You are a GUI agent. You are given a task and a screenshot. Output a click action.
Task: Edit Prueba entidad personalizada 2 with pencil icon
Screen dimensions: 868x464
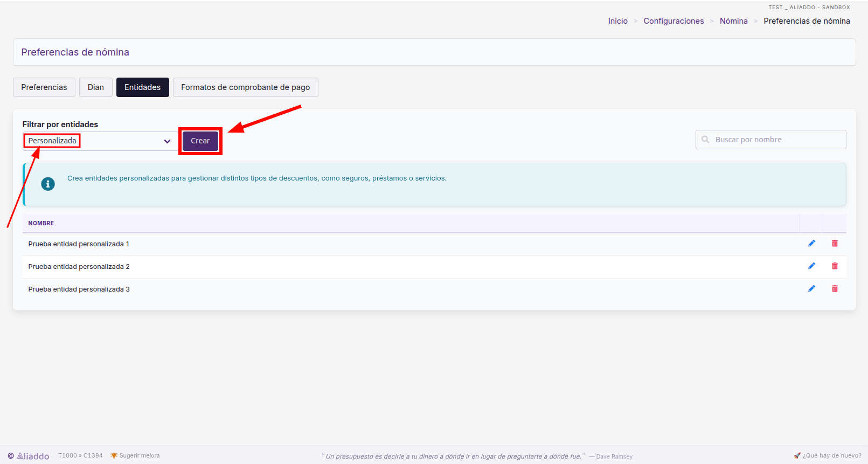(x=811, y=266)
